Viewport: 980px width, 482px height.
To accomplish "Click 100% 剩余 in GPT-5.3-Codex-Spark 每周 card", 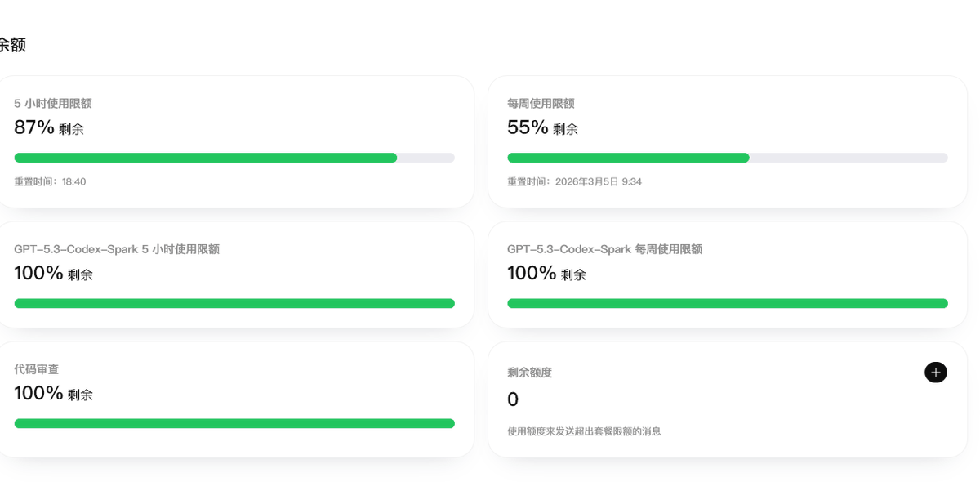I will tap(546, 274).
